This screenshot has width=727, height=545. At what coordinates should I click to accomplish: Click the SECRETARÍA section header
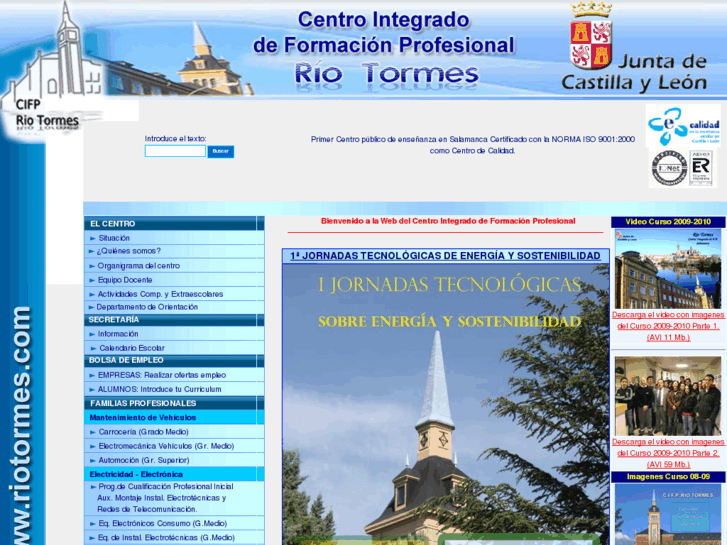click(x=174, y=320)
